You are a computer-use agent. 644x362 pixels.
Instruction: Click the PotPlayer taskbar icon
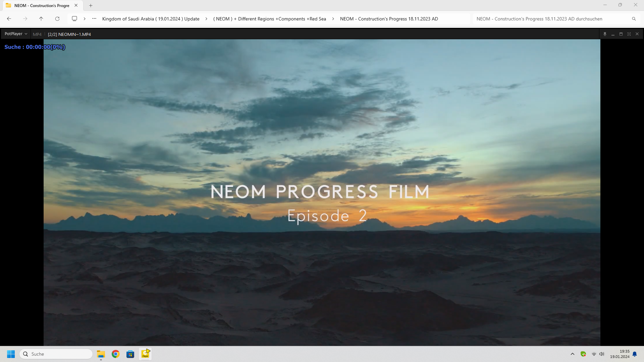point(145,354)
